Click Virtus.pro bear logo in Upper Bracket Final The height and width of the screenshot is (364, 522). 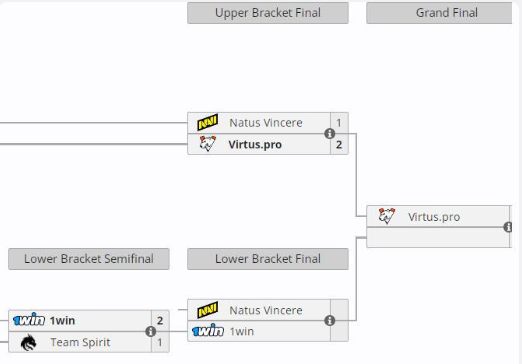click(x=207, y=144)
